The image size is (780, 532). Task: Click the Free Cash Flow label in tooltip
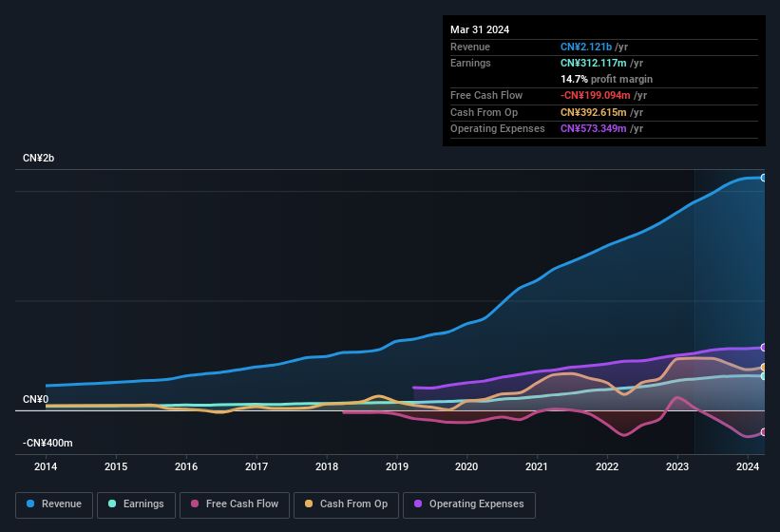click(486, 95)
